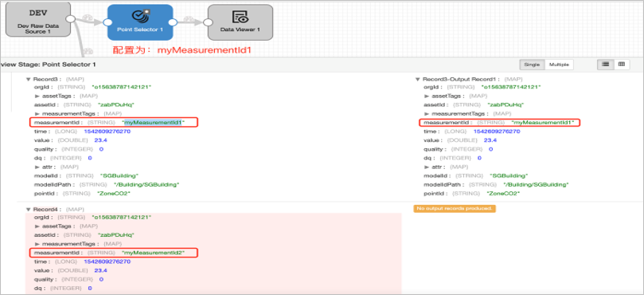Select the Data Viewer 1 stage node
This screenshot has height=295, width=644.
pyautogui.click(x=240, y=22)
